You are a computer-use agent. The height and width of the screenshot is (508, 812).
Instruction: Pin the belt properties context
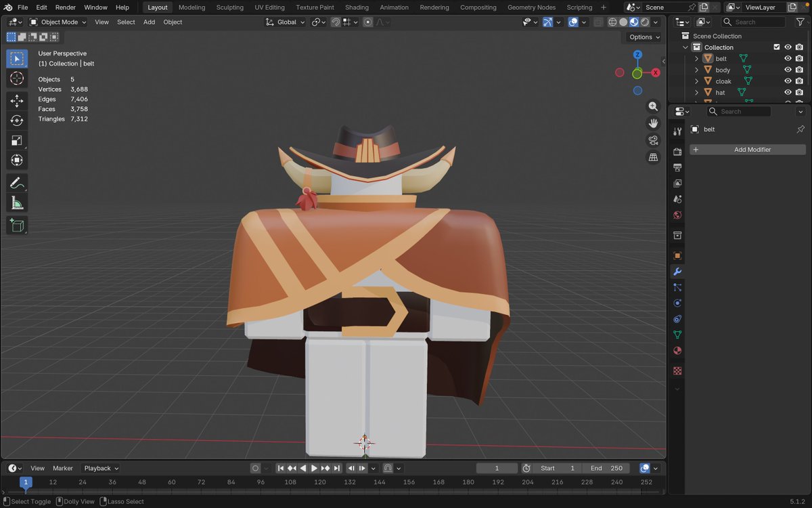[x=800, y=129]
